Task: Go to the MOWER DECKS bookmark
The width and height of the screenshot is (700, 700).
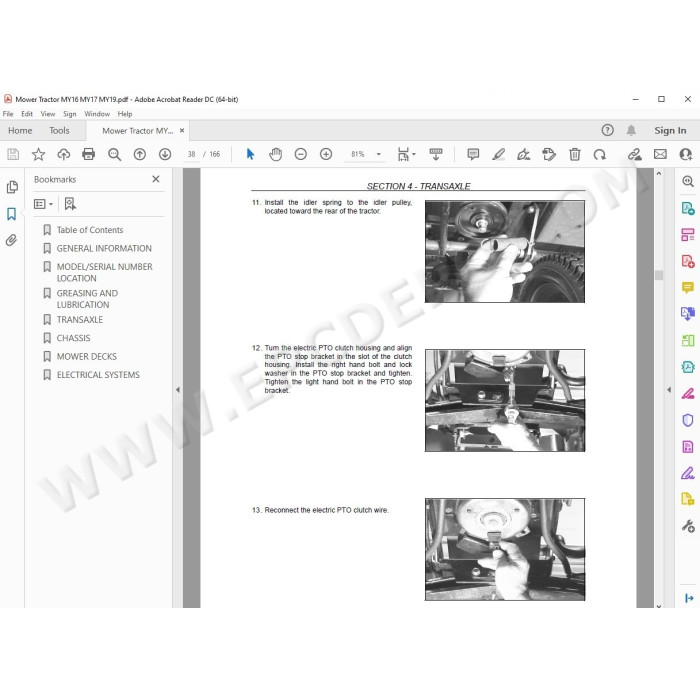Action: point(87,356)
